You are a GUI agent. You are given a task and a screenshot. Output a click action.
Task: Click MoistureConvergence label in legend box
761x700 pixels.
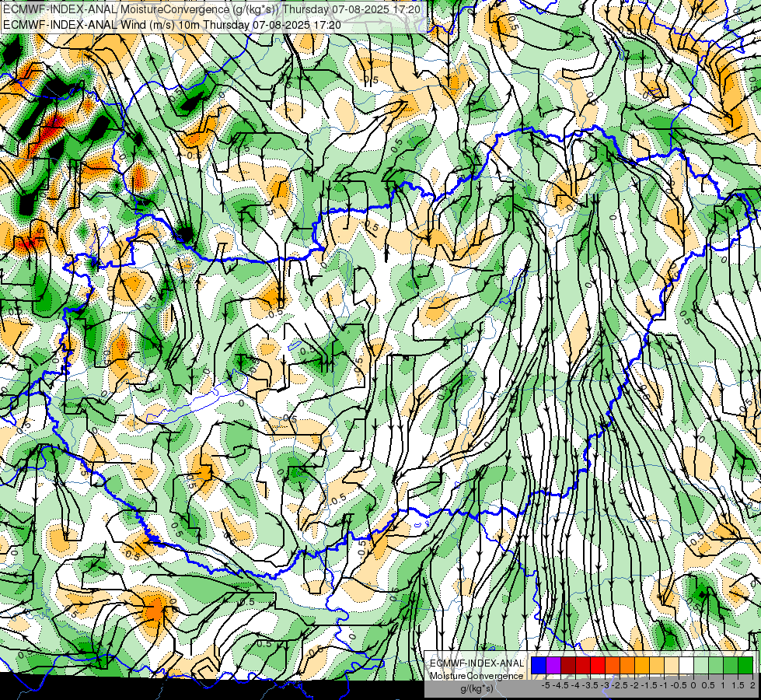click(x=476, y=676)
